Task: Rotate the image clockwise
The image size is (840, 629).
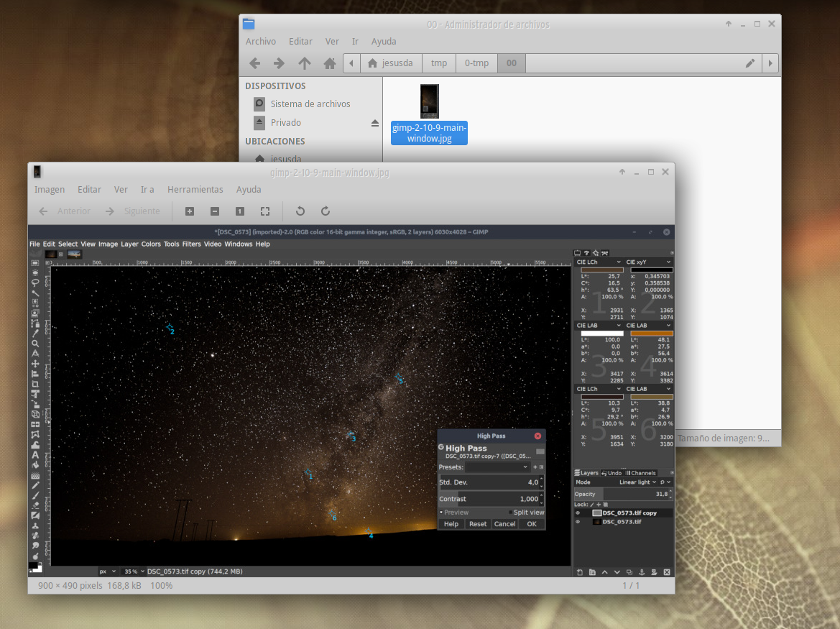Action: click(x=326, y=211)
